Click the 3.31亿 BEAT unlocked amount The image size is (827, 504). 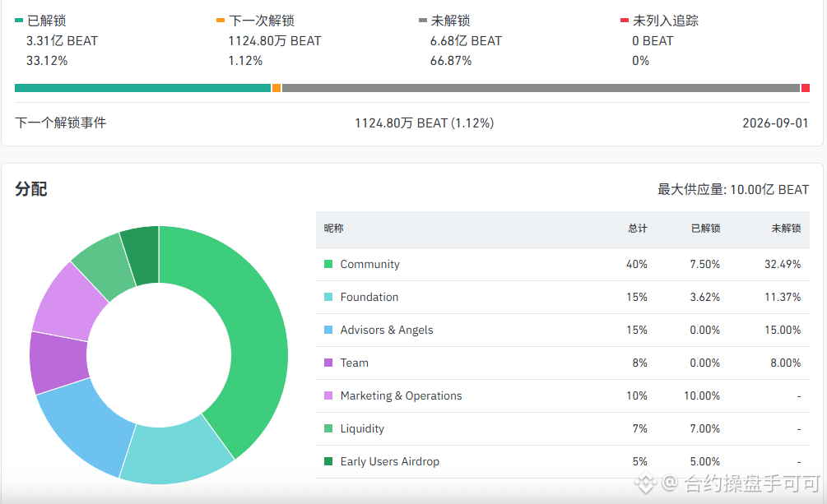[63, 40]
